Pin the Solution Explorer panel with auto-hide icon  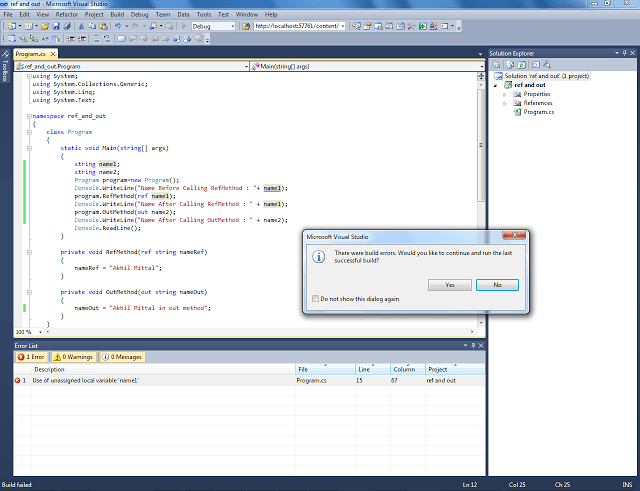[623, 52]
